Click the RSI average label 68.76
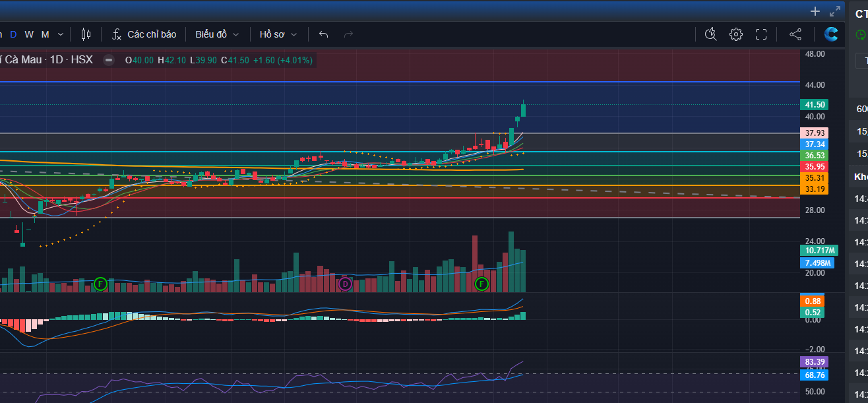 [814, 375]
